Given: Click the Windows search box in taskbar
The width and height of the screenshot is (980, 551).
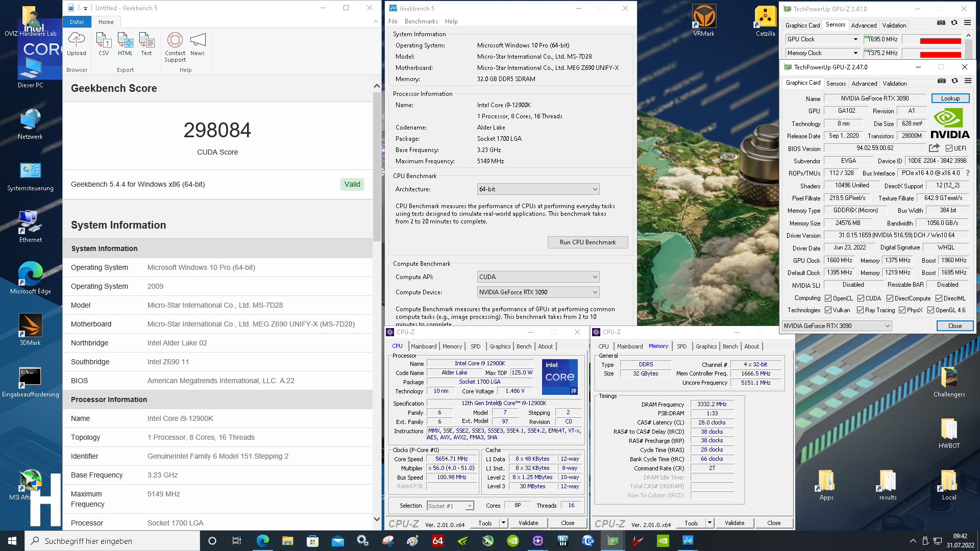Looking at the screenshot, I should click(x=112, y=541).
